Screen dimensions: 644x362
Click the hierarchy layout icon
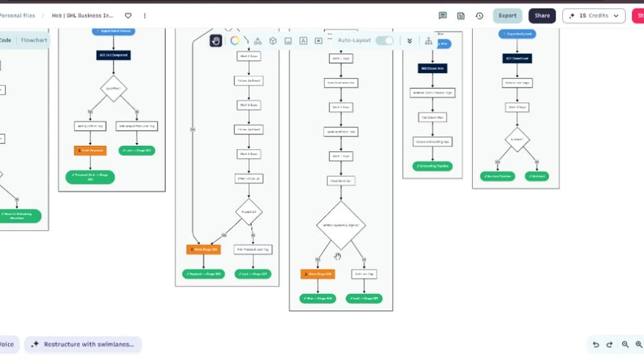[429, 41]
